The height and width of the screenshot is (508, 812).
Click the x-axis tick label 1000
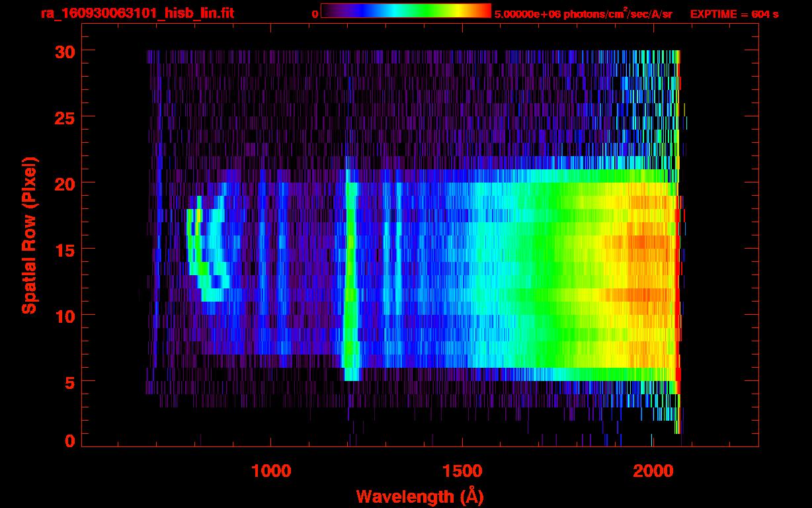point(271,471)
